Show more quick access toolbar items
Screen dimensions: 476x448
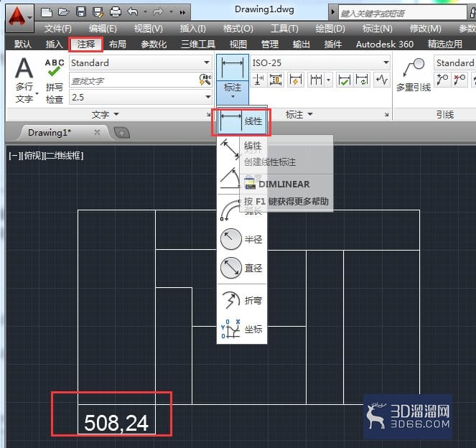point(182,12)
